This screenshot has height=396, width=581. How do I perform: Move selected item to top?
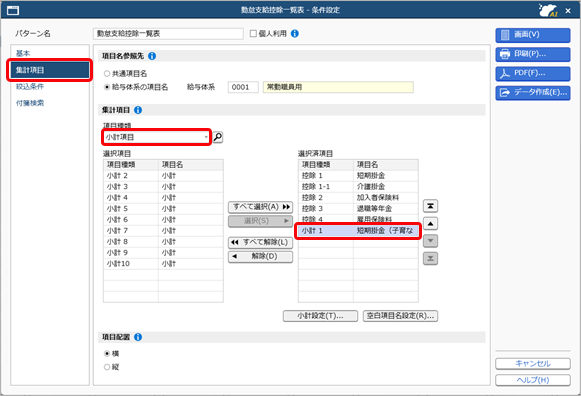[x=430, y=206]
